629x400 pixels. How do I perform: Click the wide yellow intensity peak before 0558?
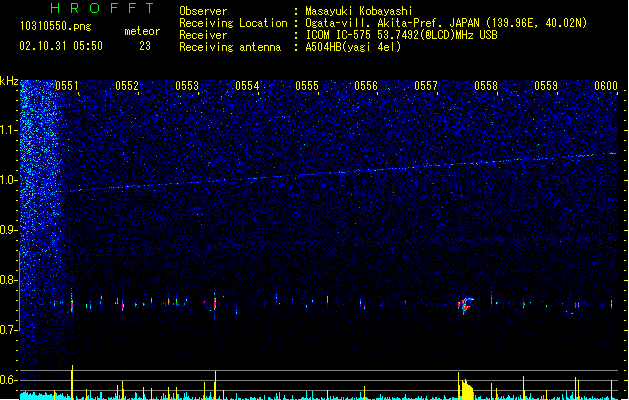[466, 390]
